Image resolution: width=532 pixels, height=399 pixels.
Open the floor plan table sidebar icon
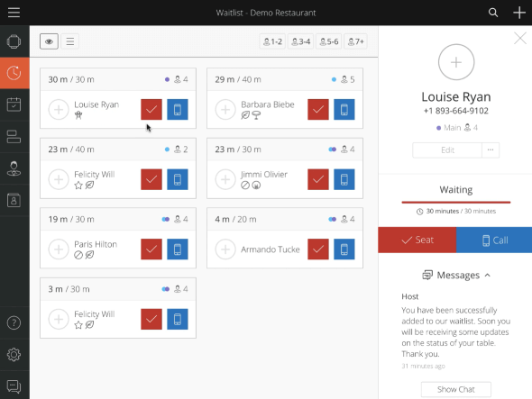click(14, 136)
